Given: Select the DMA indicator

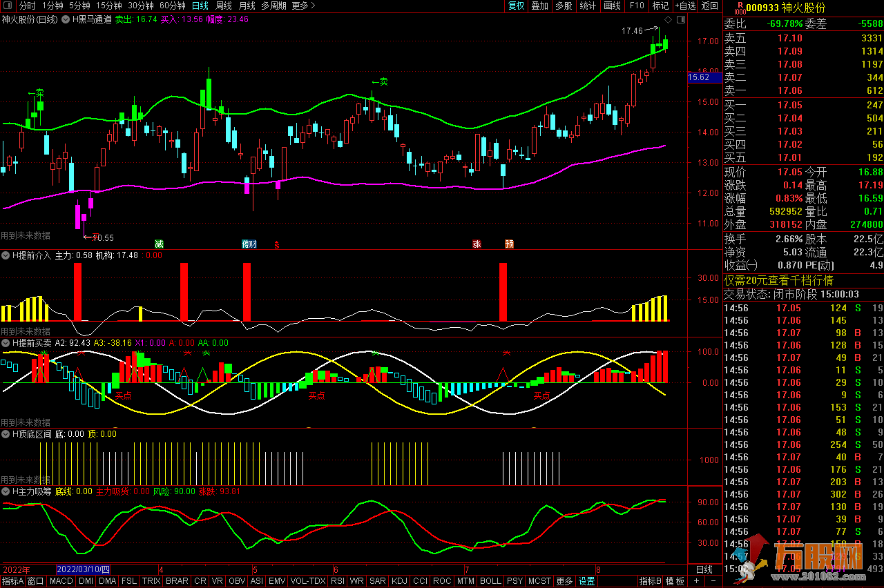Looking at the screenshot, I should coord(107,581).
